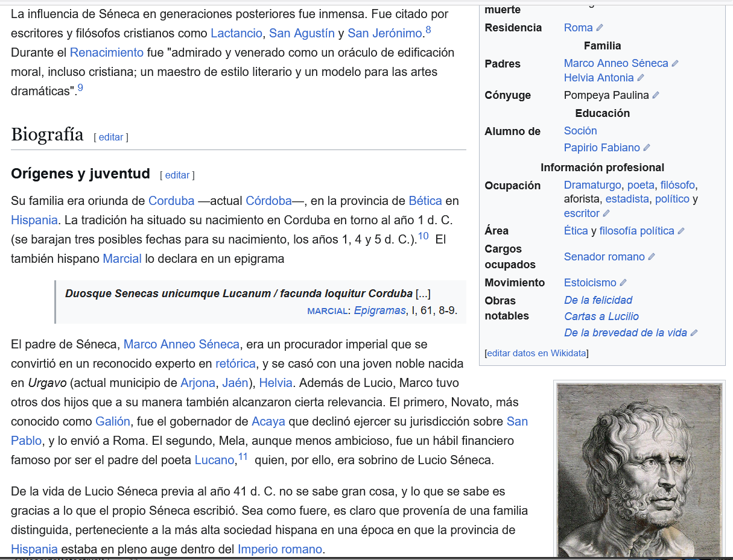Open the Renacimiento link
Viewport: 733px width, 560px height.
[x=107, y=52]
